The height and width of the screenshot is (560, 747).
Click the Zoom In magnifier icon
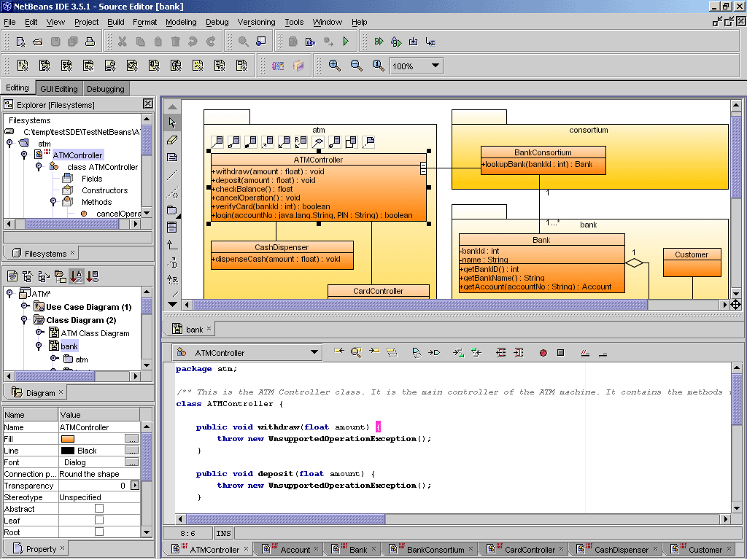[334, 66]
